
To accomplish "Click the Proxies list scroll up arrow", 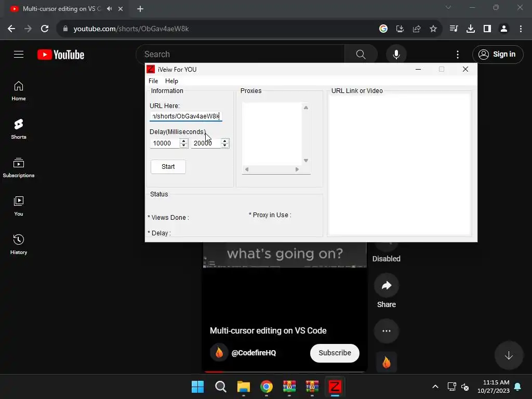I will click(x=305, y=108).
